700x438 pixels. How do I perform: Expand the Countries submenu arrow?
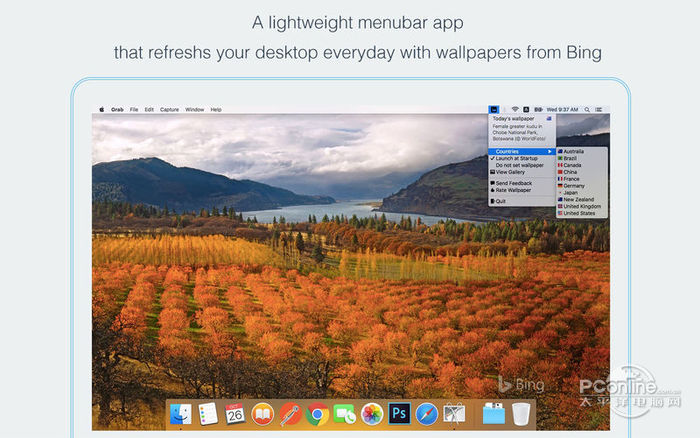[x=550, y=152]
